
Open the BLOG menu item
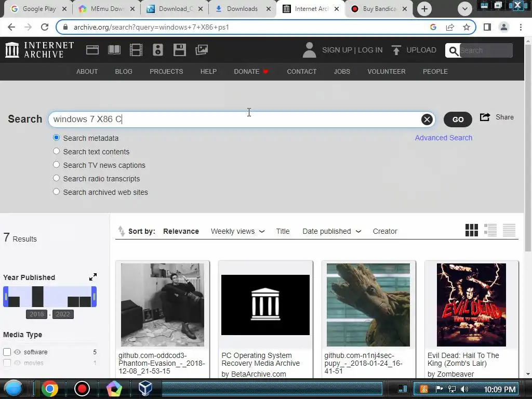coord(124,72)
